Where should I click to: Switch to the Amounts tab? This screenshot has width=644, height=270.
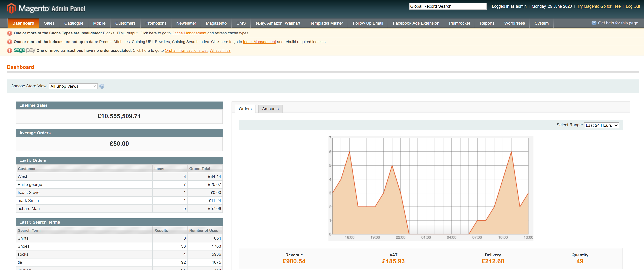coord(270,109)
